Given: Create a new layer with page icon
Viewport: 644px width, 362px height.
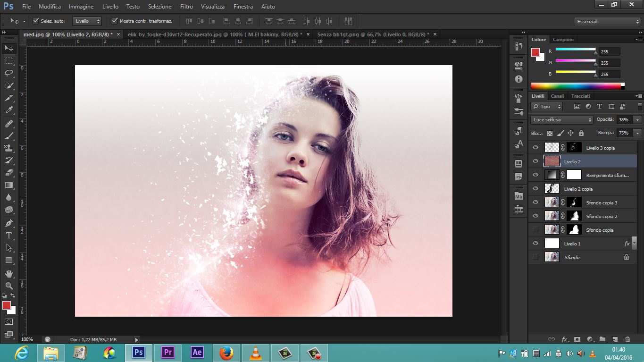Looking at the screenshot, I should pos(615,339).
